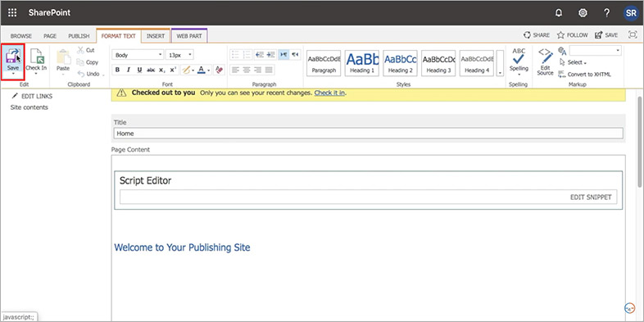Click the focus on content icon

633,35
